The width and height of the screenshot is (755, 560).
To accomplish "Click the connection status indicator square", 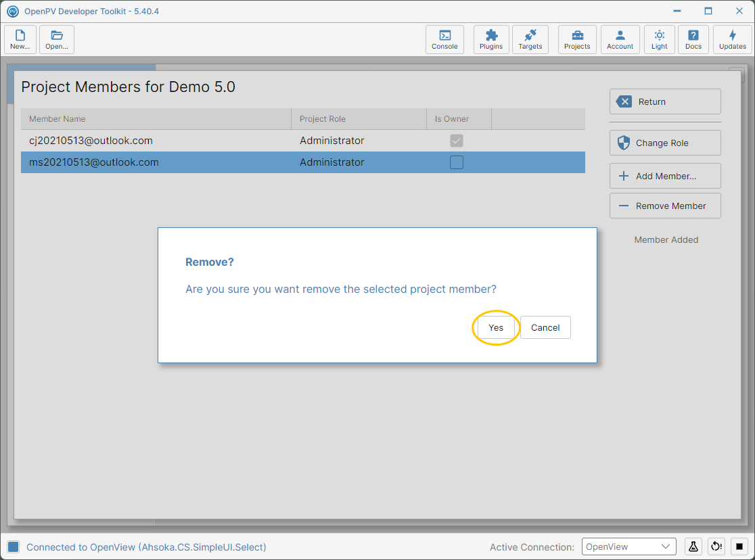I will (14, 546).
